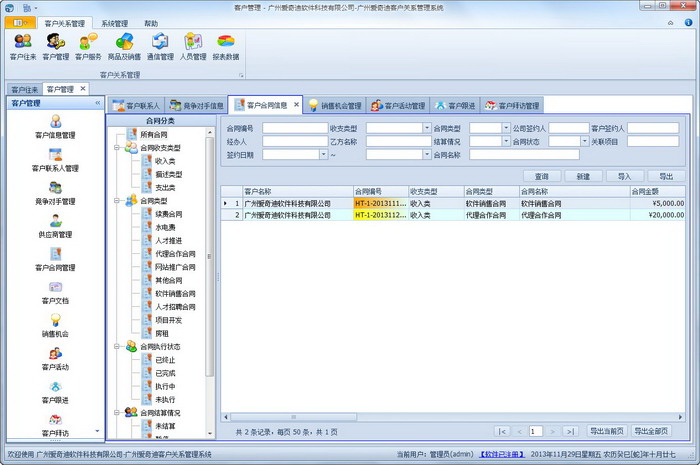The image size is (700, 465).
Task: Click the 乙方名称 input field
Action: 399,141
